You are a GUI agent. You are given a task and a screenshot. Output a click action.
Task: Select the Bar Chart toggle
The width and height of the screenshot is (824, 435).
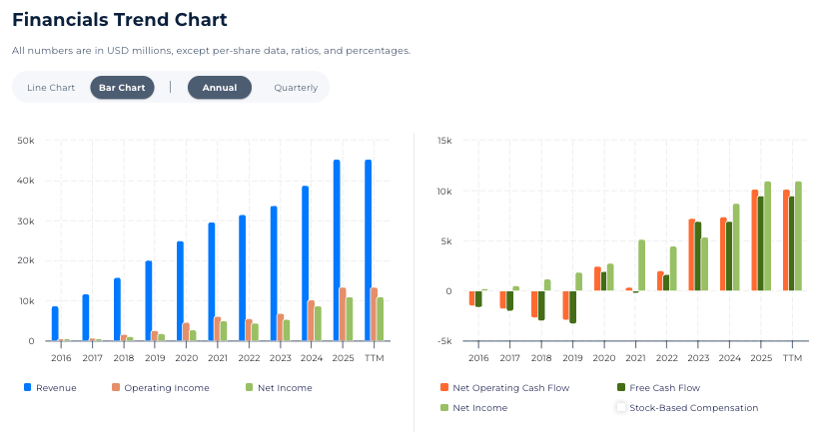click(122, 88)
